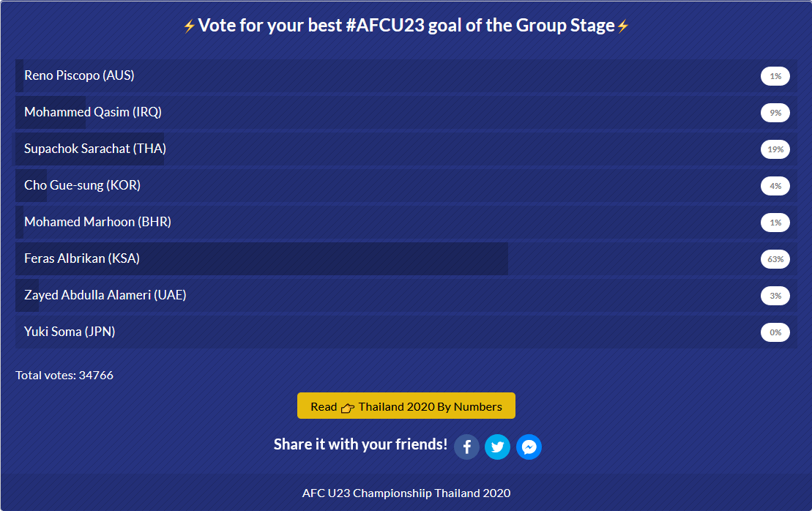The image size is (812, 511).
Task: Choose Feras Albrikan (KSA) poll option
Action: (406, 259)
